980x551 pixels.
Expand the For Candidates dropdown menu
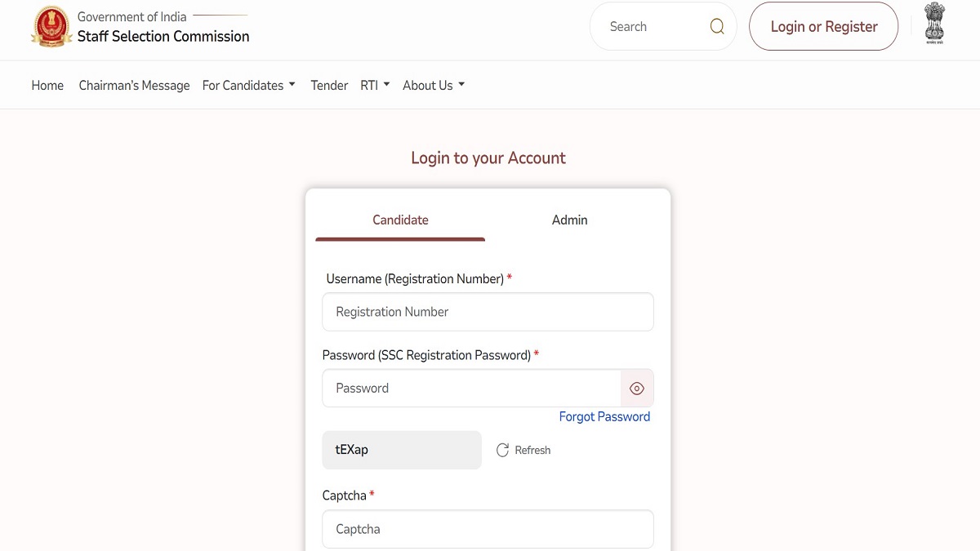249,86
